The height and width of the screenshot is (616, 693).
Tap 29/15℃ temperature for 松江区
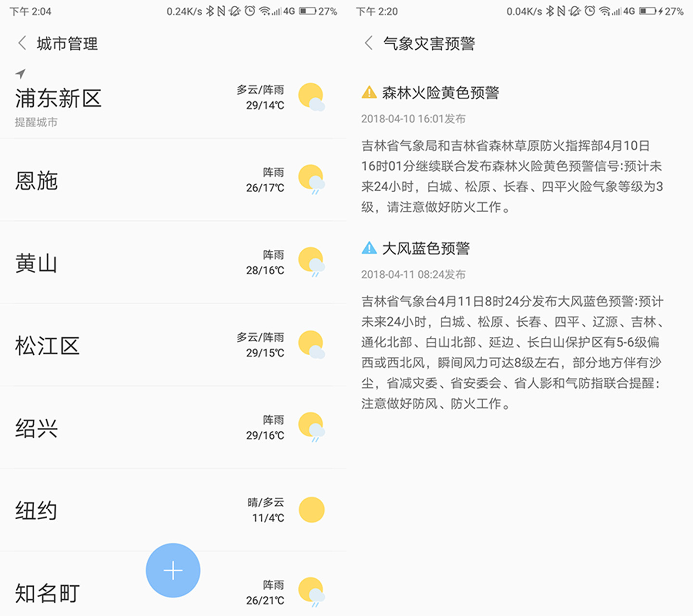265,353
